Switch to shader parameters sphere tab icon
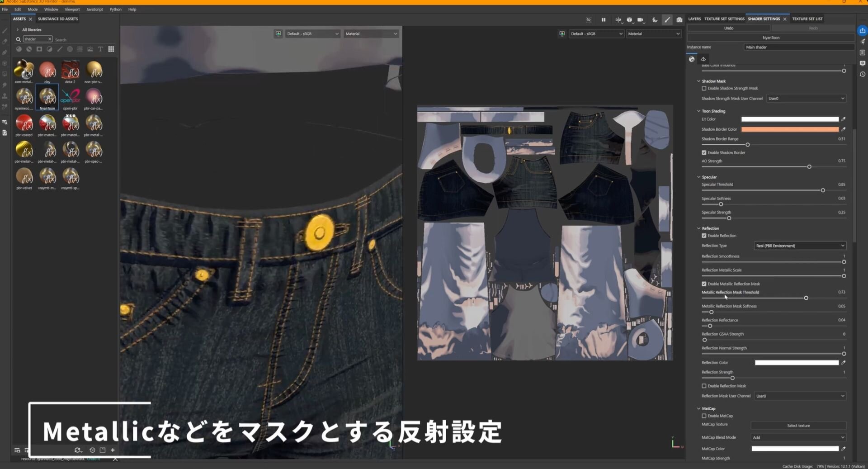Image resolution: width=868 pixels, height=469 pixels. coord(692,59)
